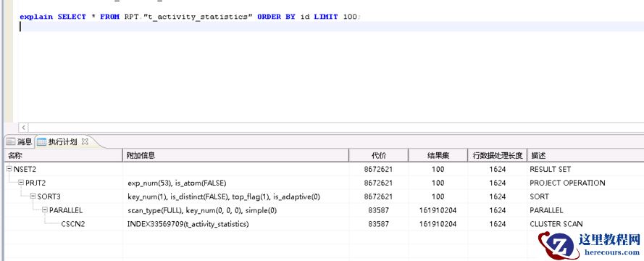Click the 161910204 result in CSCN2 row

coord(438,224)
